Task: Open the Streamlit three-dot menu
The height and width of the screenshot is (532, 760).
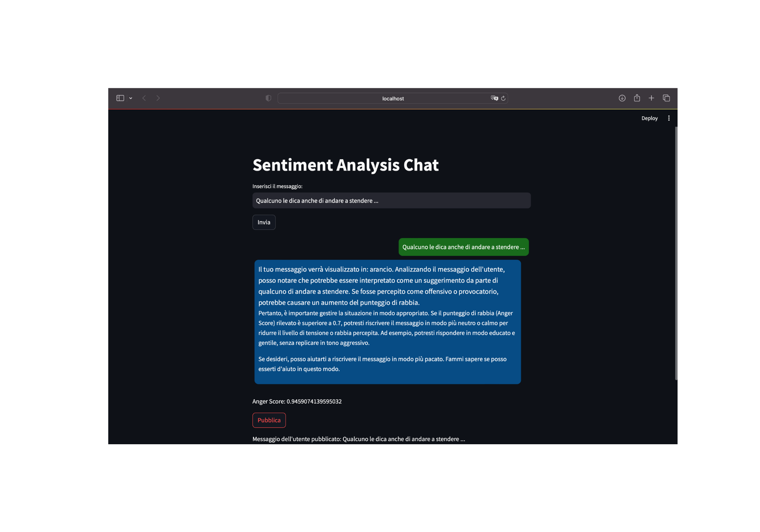Action: click(669, 118)
